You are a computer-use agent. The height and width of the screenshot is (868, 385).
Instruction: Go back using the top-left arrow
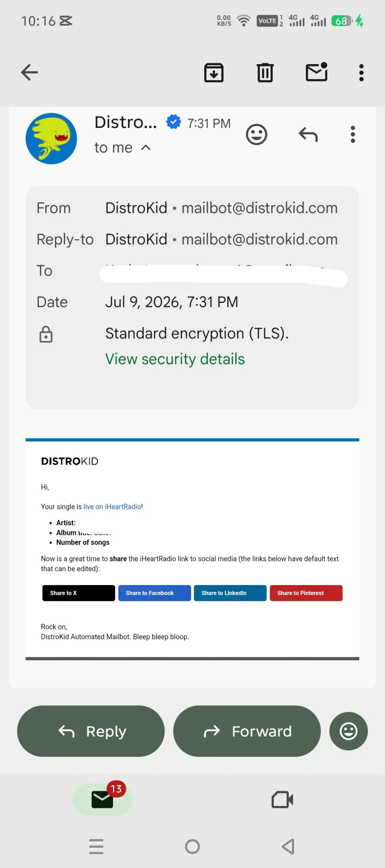point(29,72)
